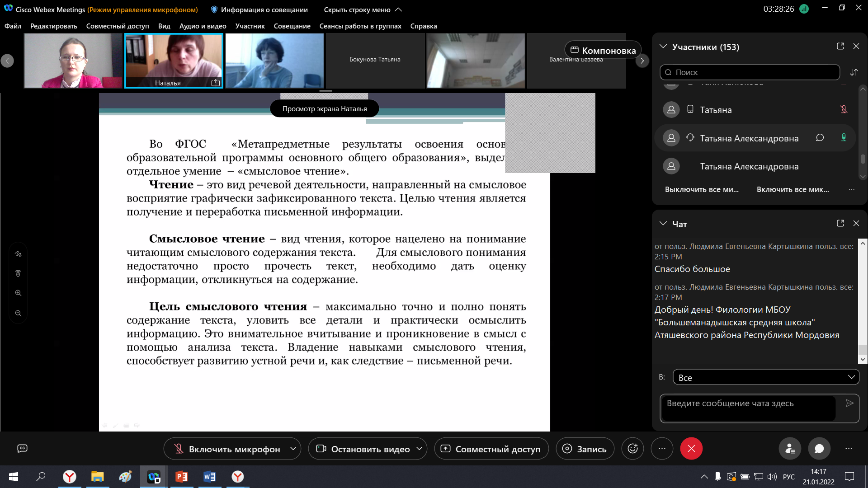Pop out the Chat panel
Screen dimensions: 868x488
coord(840,223)
